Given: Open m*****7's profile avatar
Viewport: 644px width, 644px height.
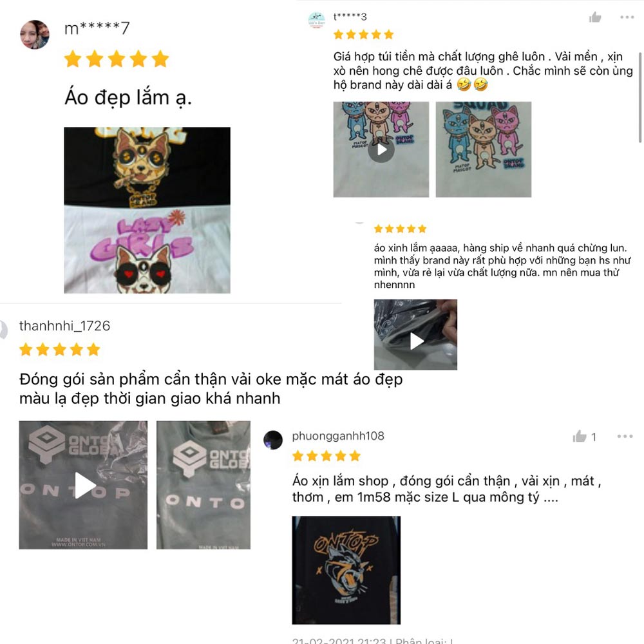Looking at the screenshot, I should pos(35,35).
